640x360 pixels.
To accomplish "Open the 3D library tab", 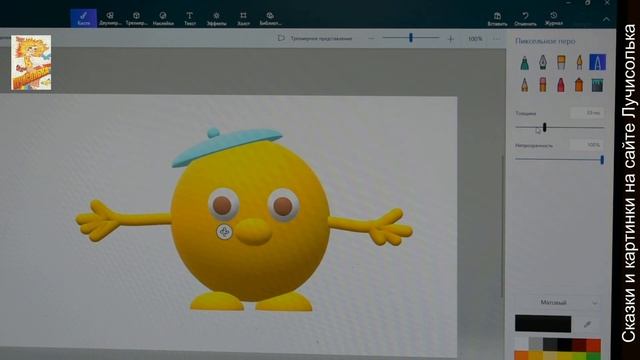I will (x=270, y=18).
